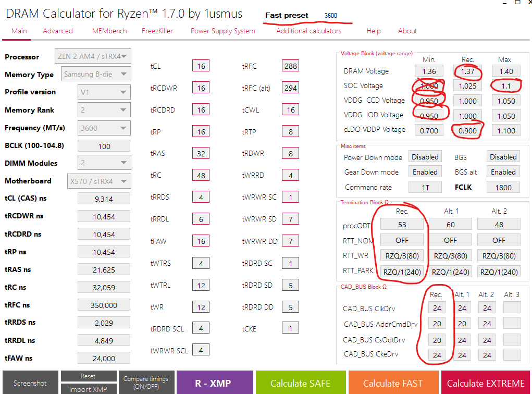Click recommended DRAM Voltage 1.37
Viewport: 532px width, 394px height.
(467, 71)
